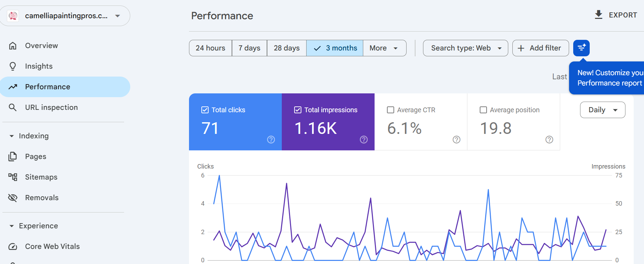Click the Insights lightbulb icon
The height and width of the screenshot is (264, 644).
coord(13,66)
